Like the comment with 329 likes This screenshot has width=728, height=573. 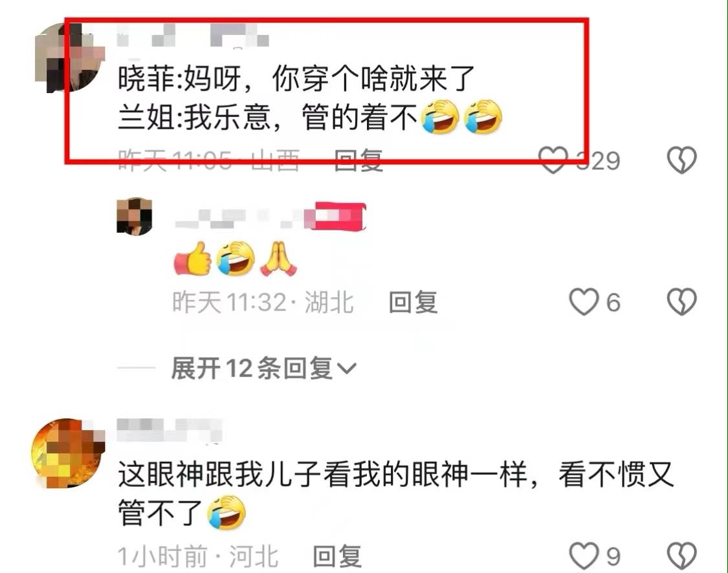(553, 160)
